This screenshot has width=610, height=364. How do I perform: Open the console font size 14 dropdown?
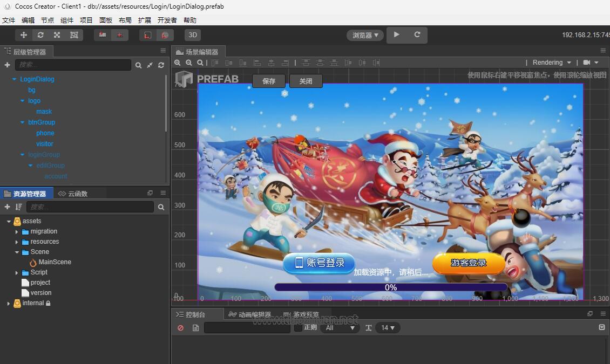pos(388,328)
